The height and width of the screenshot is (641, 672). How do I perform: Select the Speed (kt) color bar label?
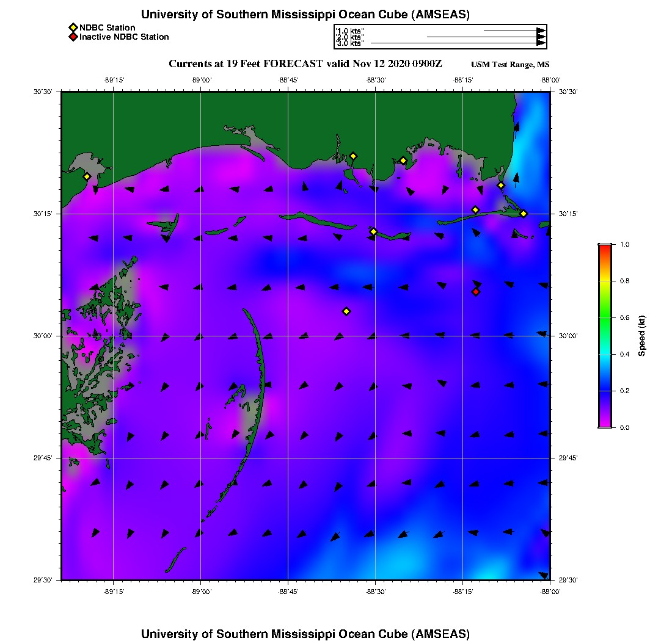(x=641, y=336)
